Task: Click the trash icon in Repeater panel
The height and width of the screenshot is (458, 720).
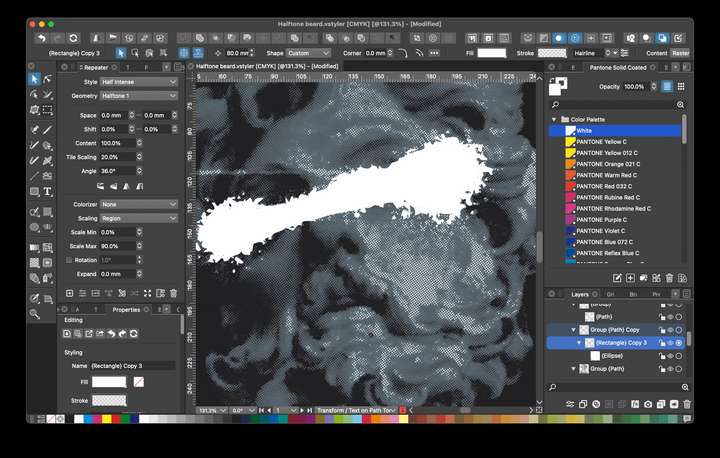Action: pyautogui.click(x=173, y=293)
